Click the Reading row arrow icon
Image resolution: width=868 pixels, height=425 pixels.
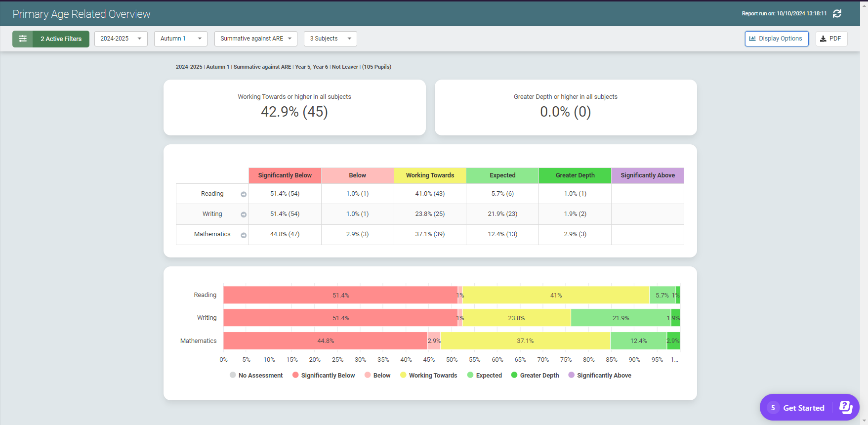tap(244, 194)
